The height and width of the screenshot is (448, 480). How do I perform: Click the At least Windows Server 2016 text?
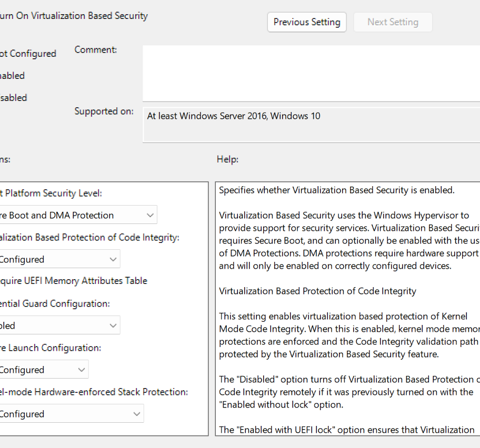pos(234,116)
